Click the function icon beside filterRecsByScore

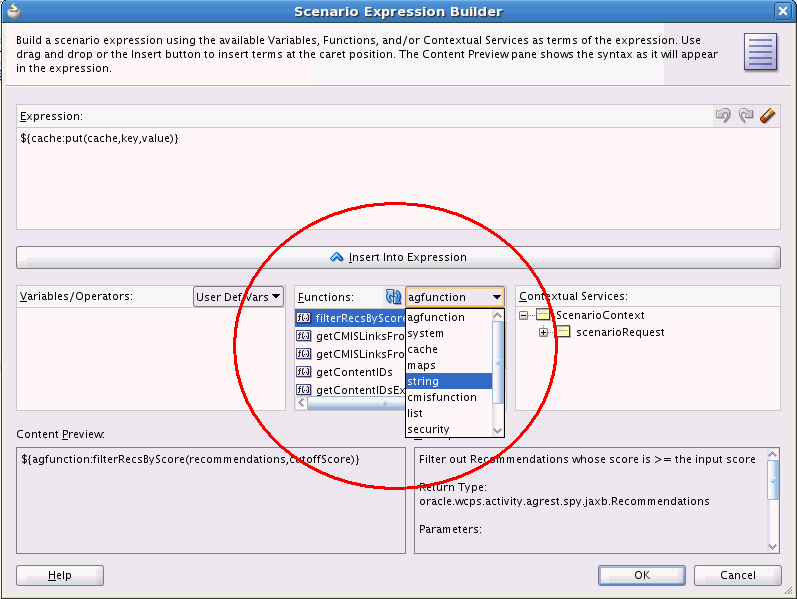[303, 318]
